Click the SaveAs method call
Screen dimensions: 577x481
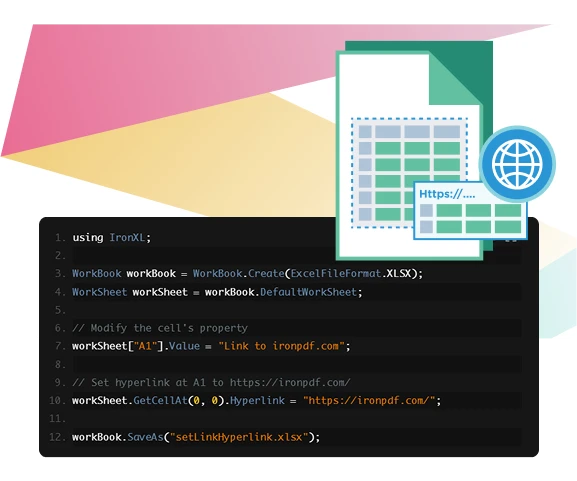coord(145,437)
